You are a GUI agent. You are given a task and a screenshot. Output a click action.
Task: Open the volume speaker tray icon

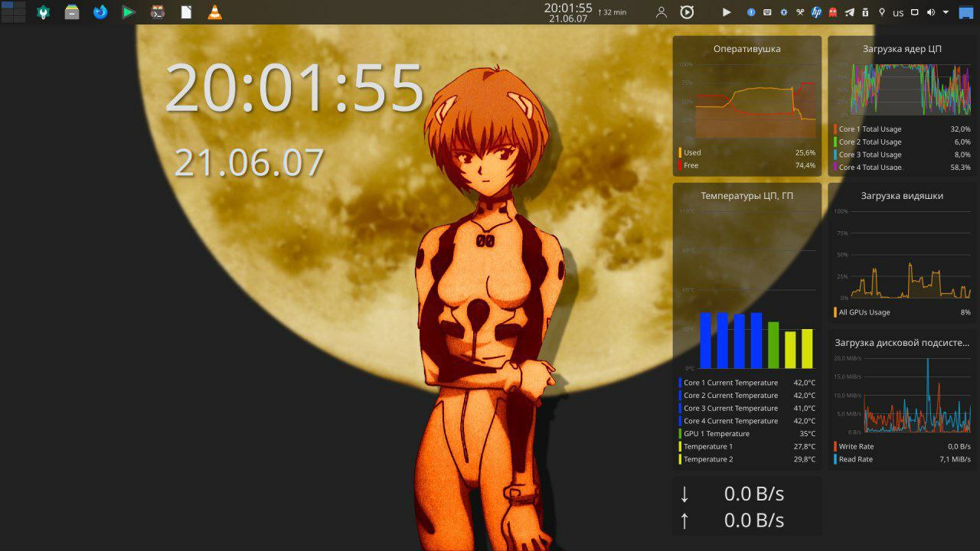(x=931, y=12)
